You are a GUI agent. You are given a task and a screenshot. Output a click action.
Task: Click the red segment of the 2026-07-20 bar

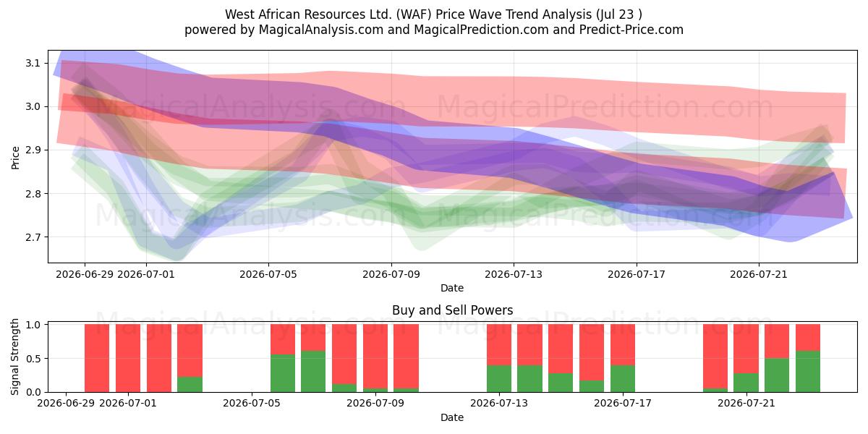click(715, 356)
